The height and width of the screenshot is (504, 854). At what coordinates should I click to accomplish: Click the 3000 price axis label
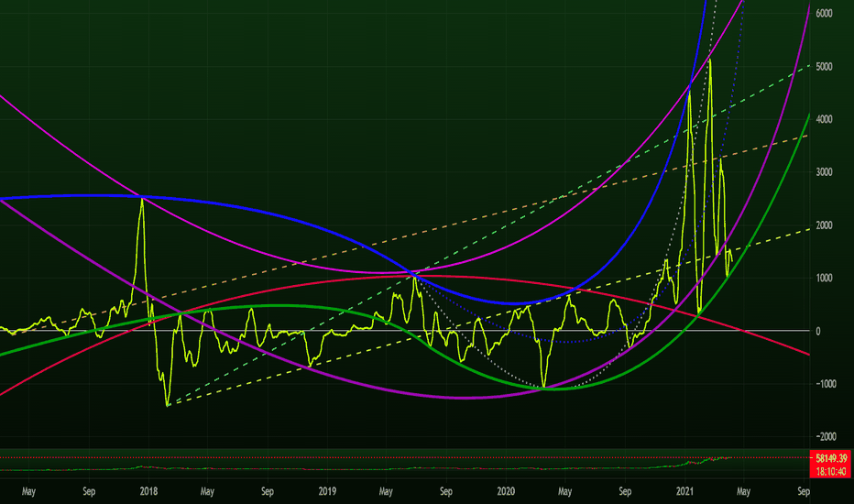[824, 172]
